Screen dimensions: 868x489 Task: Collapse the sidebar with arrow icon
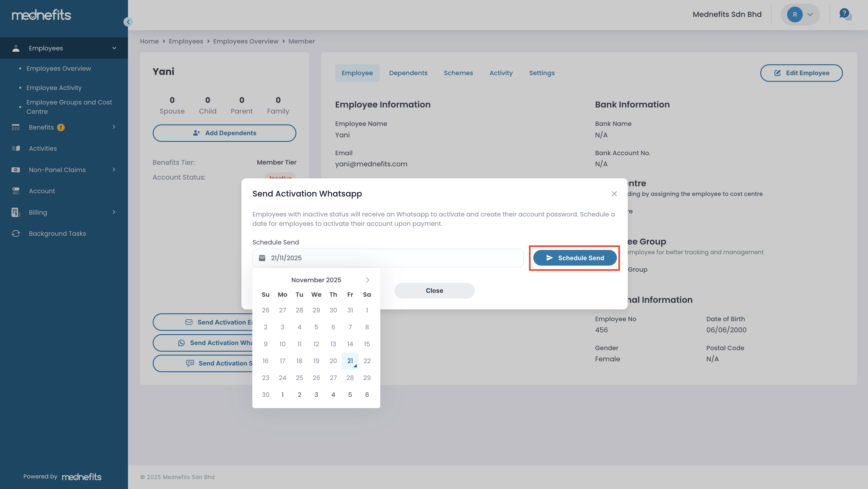coord(128,22)
